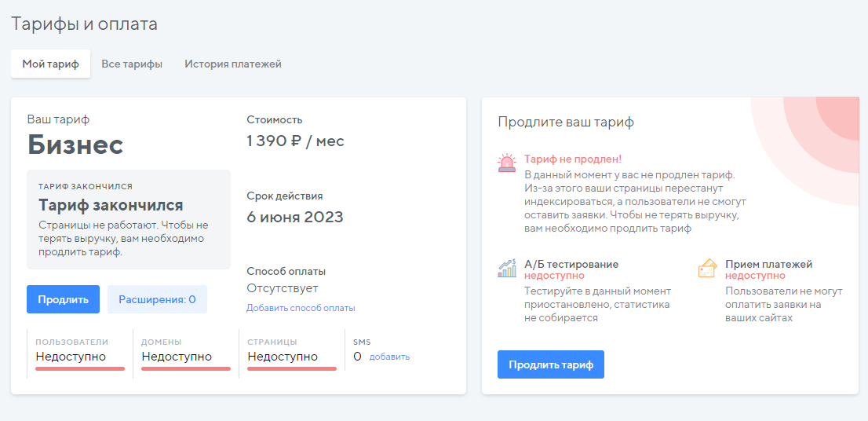Click добавить link next to SMS
The width and height of the screenshot is (868, 421).
[389, 357]
